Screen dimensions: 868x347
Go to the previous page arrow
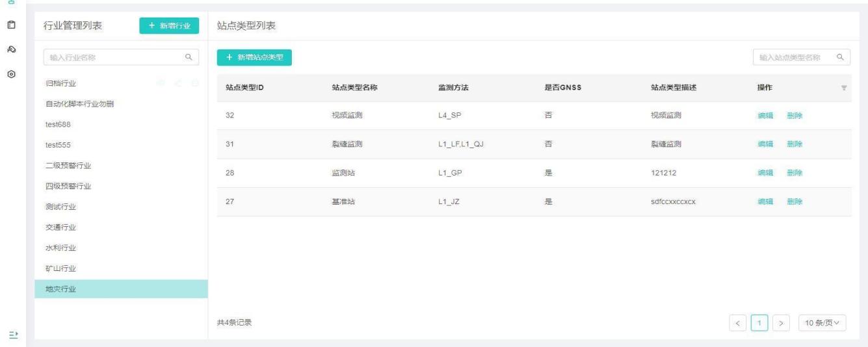[x=737, y=323]
